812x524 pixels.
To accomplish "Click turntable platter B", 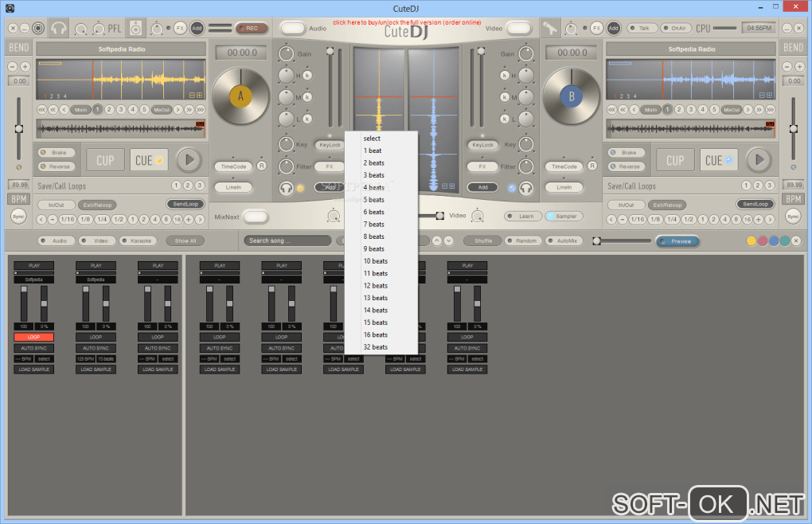I will (572, 96).
